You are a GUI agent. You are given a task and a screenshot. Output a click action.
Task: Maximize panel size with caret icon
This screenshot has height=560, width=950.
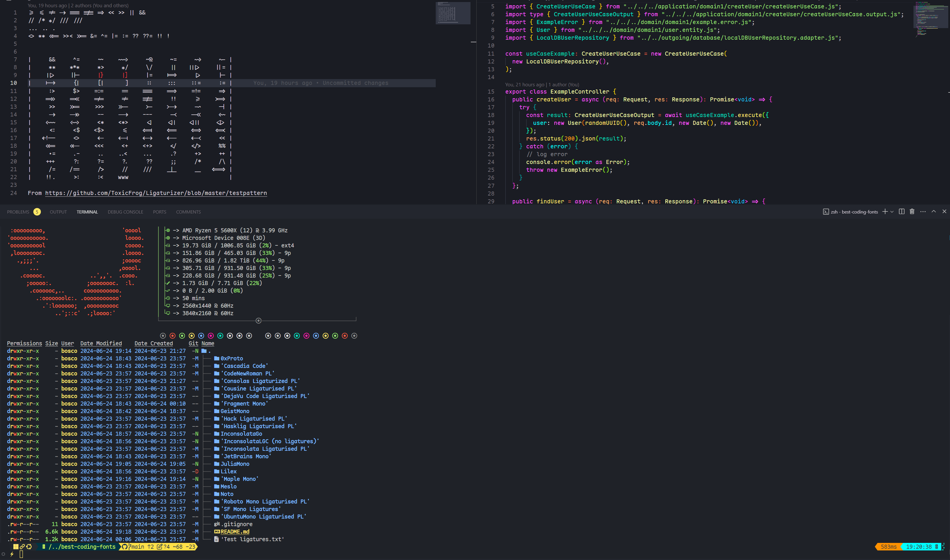point(934,212)
